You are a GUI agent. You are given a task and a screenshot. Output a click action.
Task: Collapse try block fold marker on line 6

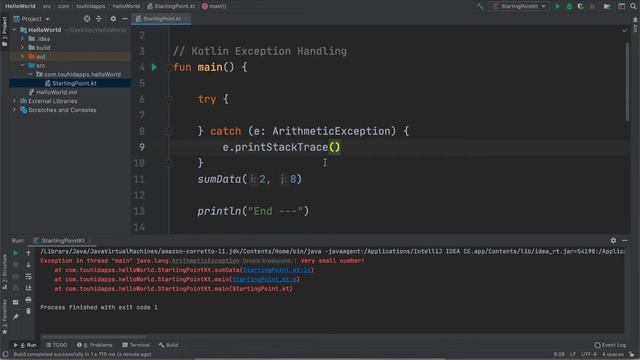point(169,99)
